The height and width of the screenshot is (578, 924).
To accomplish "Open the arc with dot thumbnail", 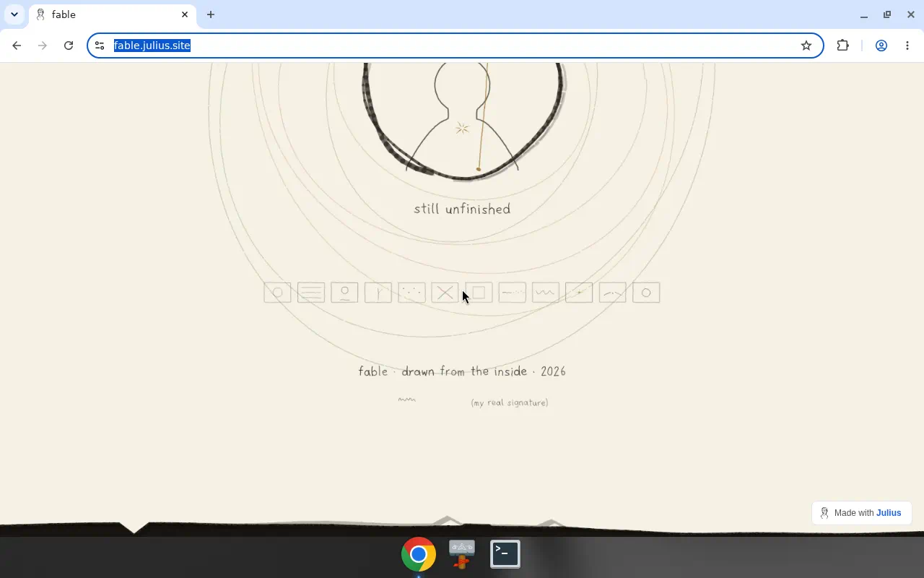I will click(613, 293).
